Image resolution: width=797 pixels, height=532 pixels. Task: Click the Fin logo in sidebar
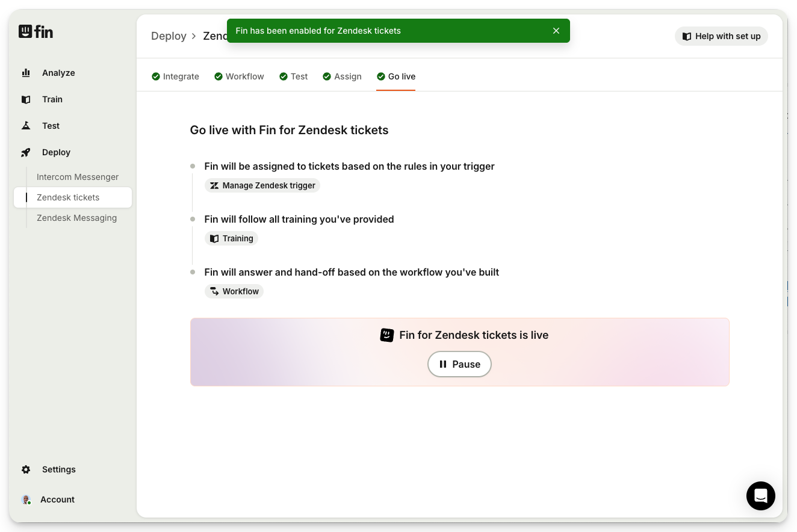tap(36, 32)
